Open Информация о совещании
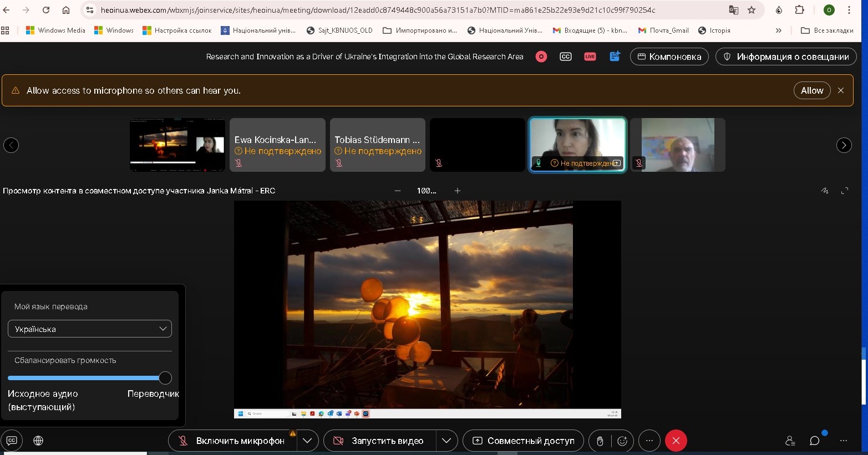The height and width of the screenshot is (455, 868). (786, 57)
